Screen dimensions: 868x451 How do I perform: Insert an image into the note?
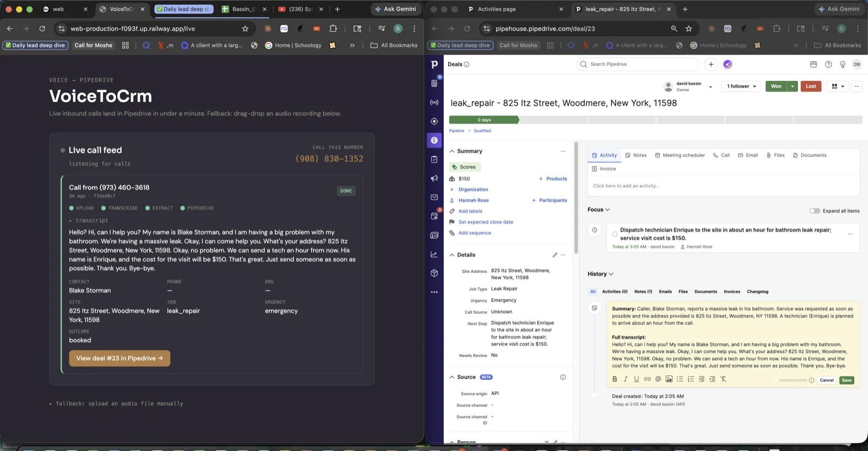[669, 379]
